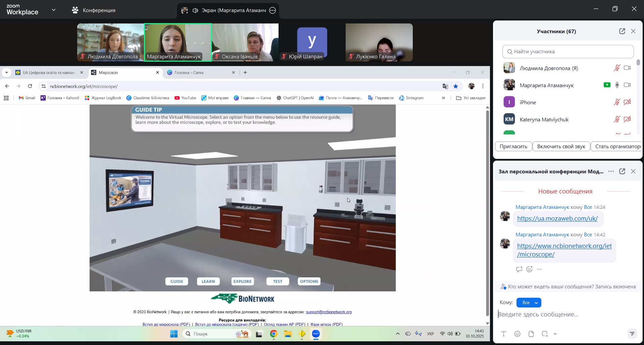Click Включить свой звук to unmute
Image resolution: width=644 pixels, height=345 pixels.
coord(561,147)
